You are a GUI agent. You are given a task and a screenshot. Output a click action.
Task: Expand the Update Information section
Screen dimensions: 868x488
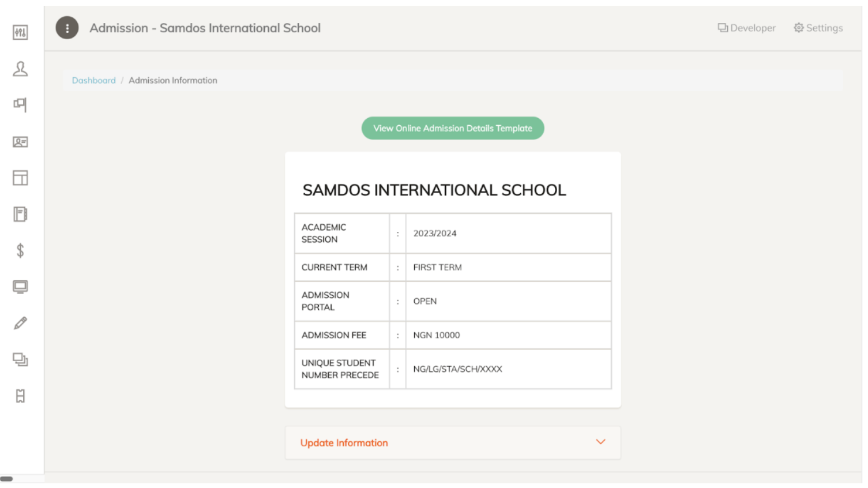tap(344, 443)
